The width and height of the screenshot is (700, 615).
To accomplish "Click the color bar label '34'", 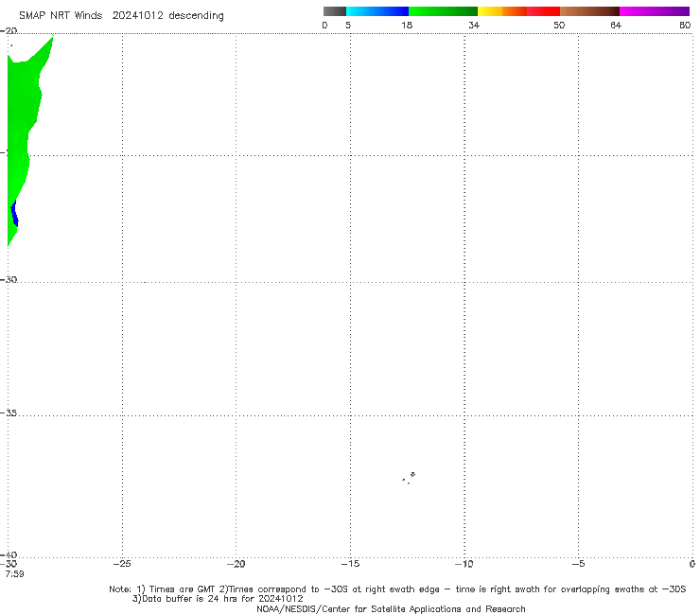I will click(474, 25).
